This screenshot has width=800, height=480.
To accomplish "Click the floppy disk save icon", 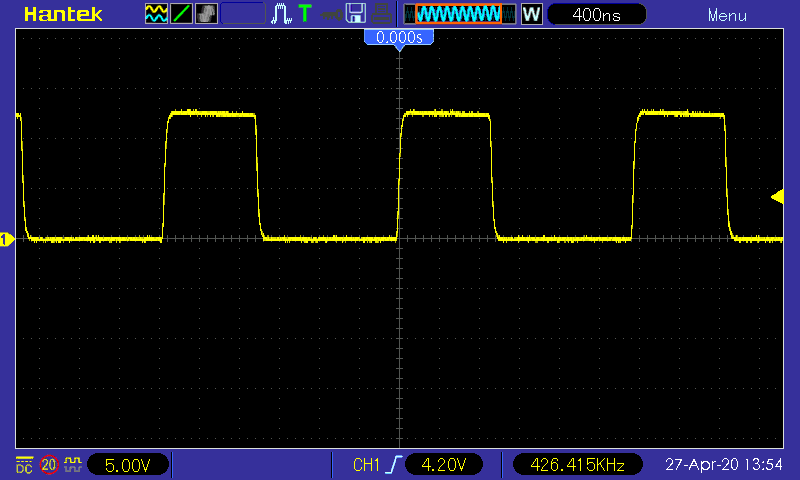I will coord(356,14).
